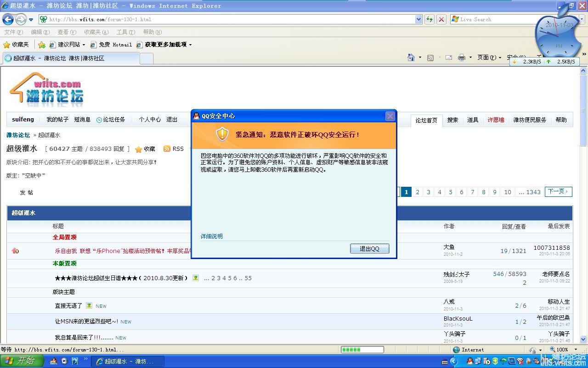
Task: Click the printer icon in command bar
Action: [462, 57]
